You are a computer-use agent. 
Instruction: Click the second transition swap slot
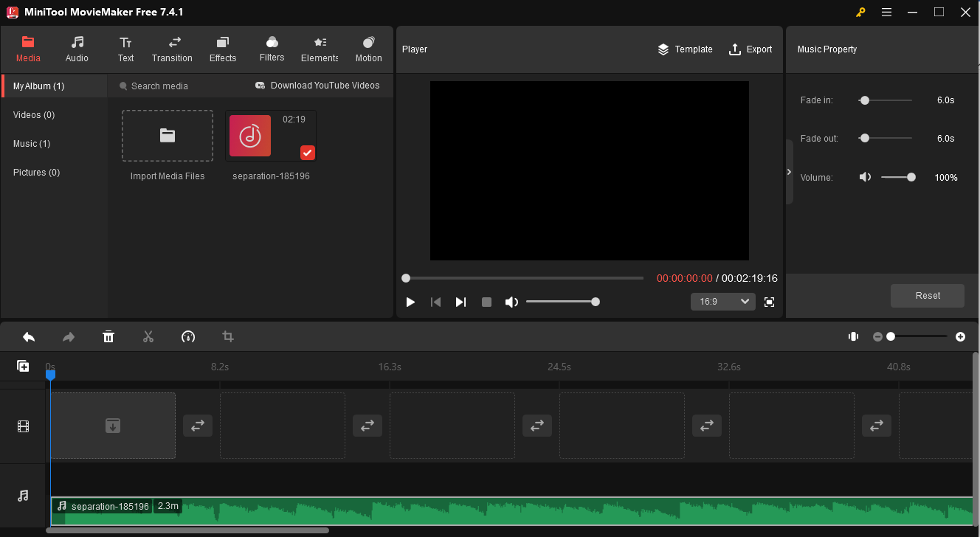coord(367,426)
